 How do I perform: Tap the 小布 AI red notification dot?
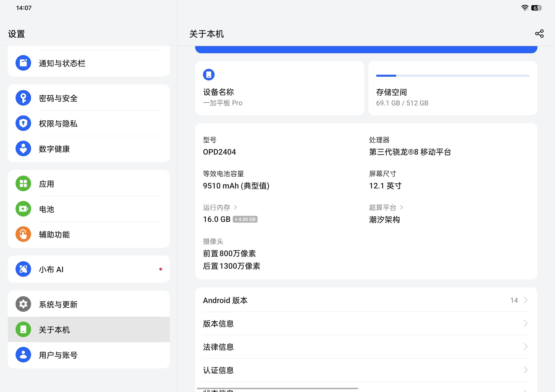(x=161, y=269)
